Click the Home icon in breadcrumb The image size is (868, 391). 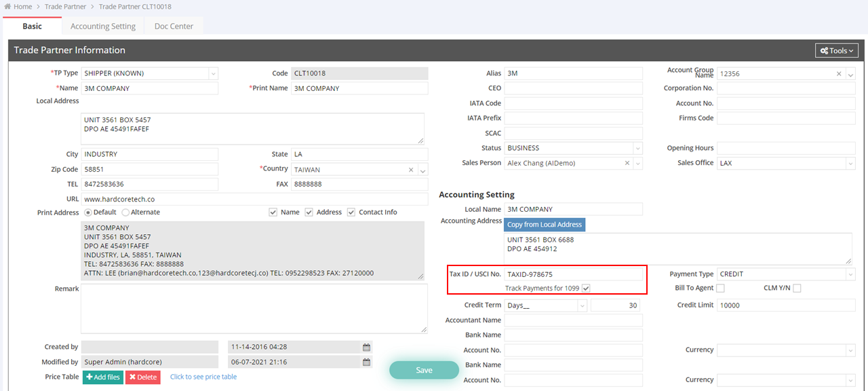[7, 7]
